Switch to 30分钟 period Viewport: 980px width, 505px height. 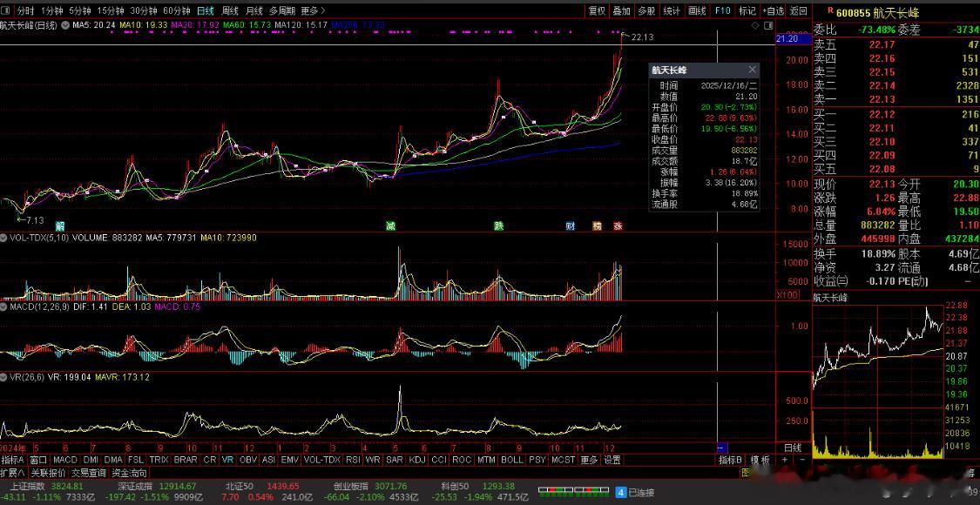point(144,10)
